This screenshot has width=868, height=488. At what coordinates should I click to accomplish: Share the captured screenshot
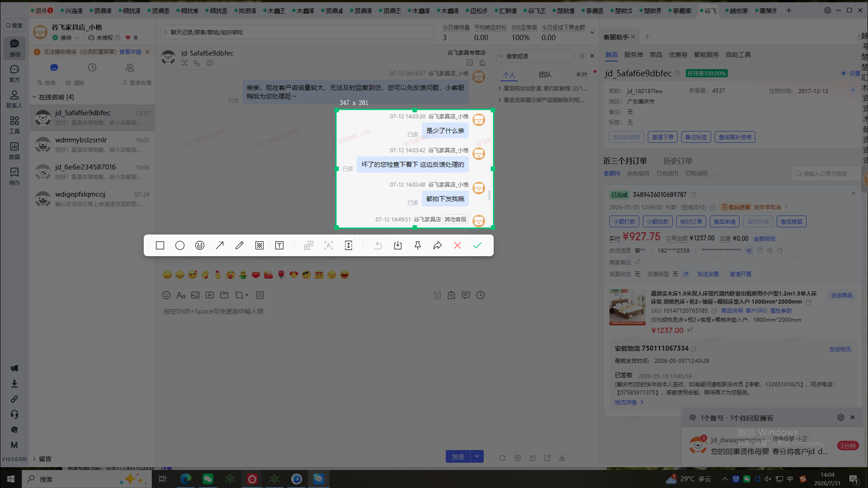tap(438, 245)
